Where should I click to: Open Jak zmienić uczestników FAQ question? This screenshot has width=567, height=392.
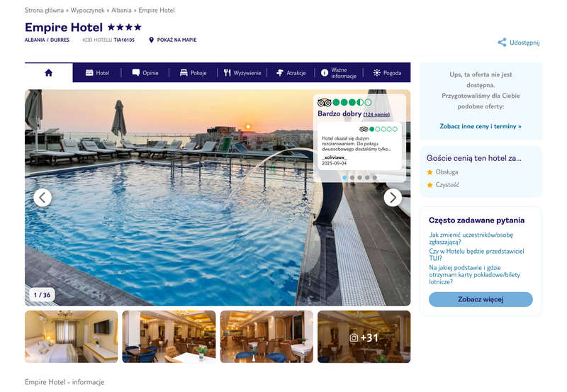[x=471, y=238]
